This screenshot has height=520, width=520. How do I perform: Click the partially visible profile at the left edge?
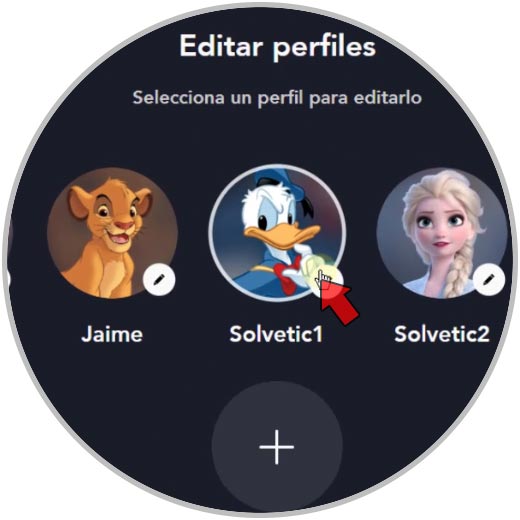(9, 233)
